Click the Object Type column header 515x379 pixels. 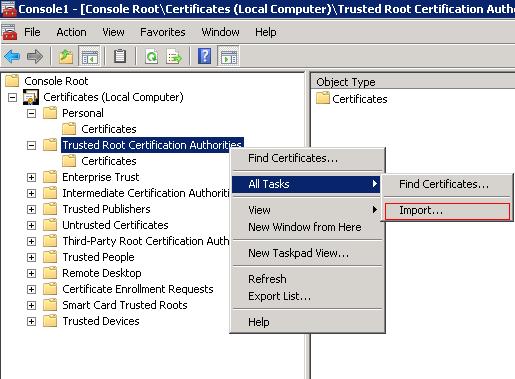[x=413, y=82]
